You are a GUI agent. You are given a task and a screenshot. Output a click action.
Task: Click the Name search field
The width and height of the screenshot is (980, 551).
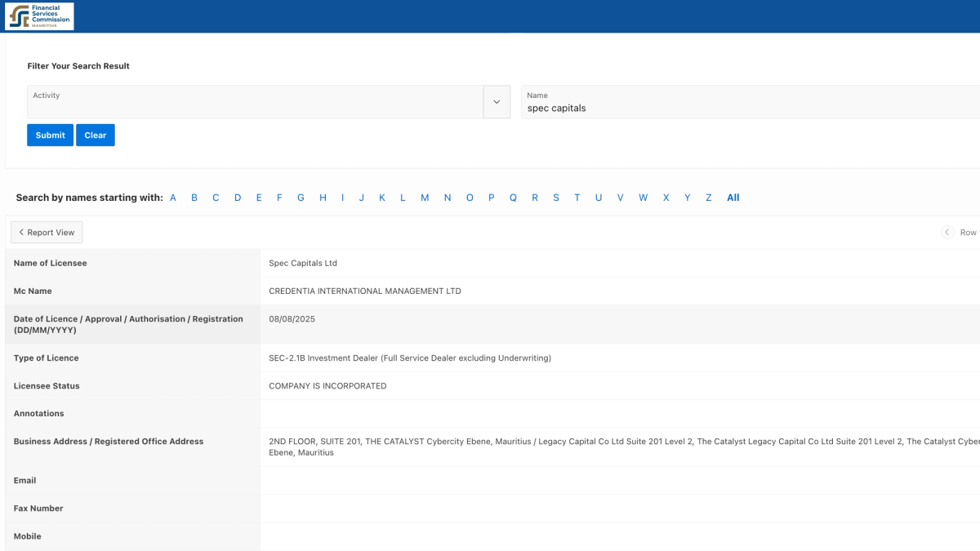click(751, 102)
